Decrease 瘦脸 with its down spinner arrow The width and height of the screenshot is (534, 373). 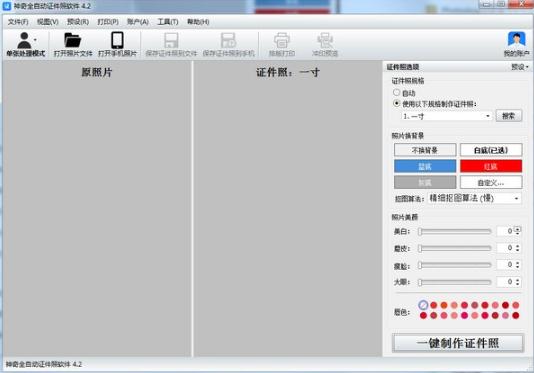click(518, 267)
